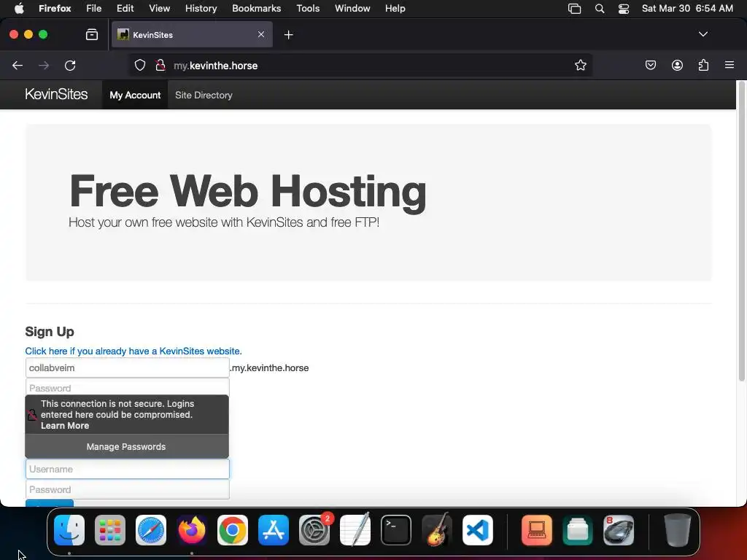Open the Apple menu
Screen dimensions: 747x560
pyautogui.click(x=19, y=9)
